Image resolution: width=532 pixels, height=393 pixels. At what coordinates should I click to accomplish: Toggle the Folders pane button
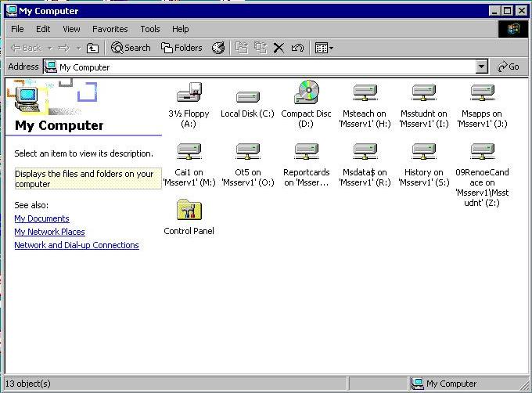click(182, 48)
